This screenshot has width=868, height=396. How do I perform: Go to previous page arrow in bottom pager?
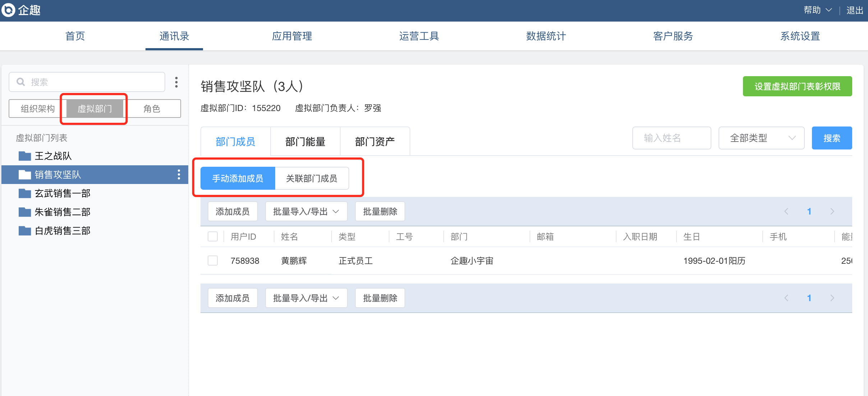tap(786, 298)
